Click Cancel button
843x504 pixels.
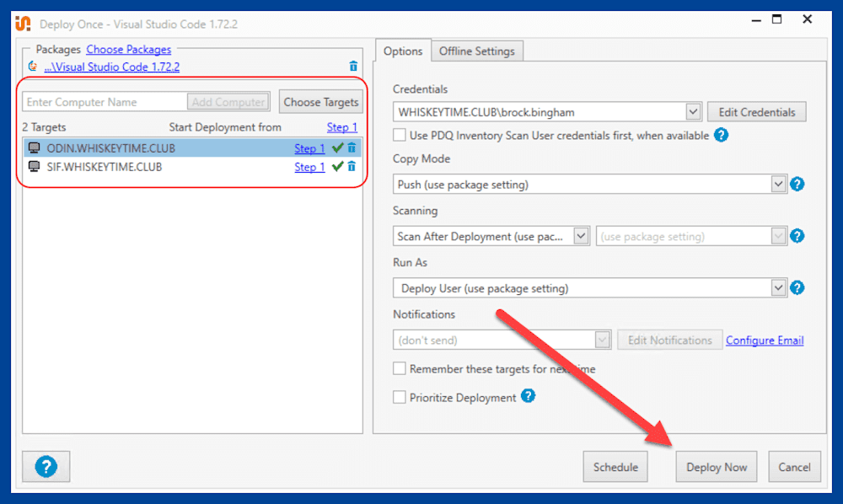[794, 467]
